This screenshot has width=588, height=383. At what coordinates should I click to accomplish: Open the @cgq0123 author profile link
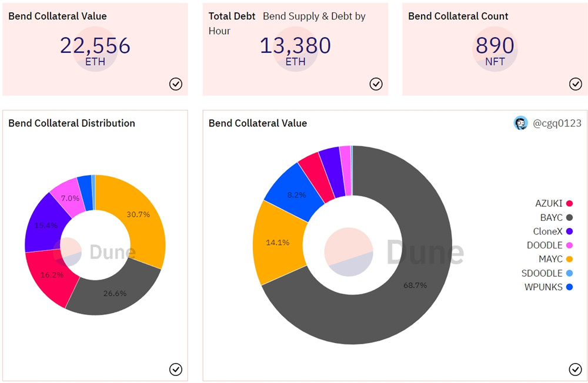pos(556,123)
